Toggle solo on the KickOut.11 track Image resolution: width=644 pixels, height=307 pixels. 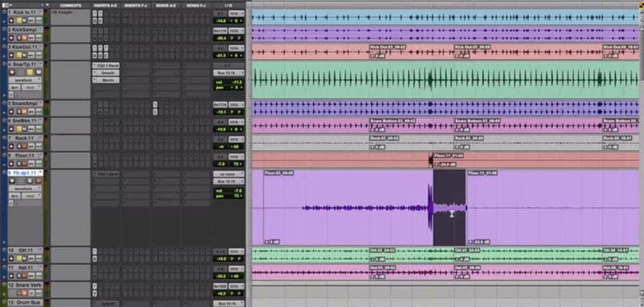coord(19,55)
